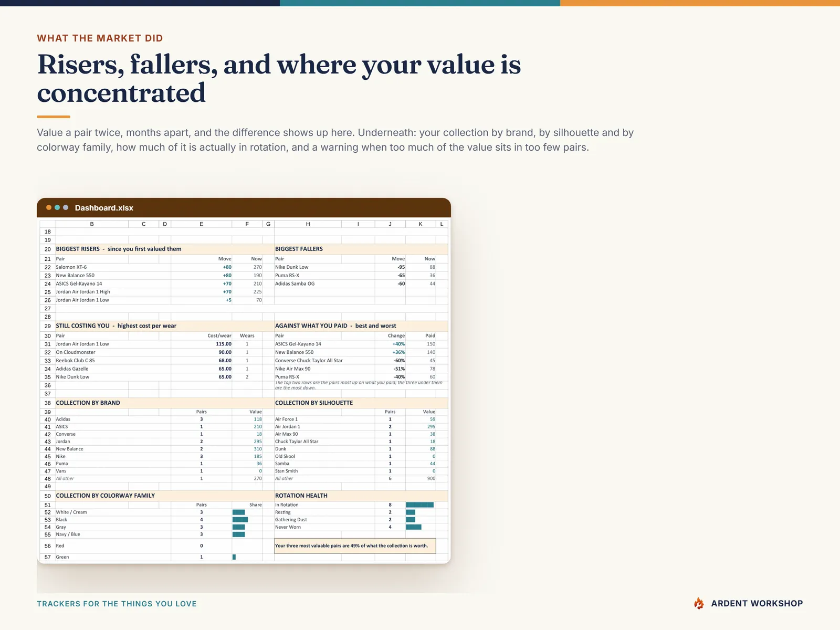Select the Adidas Gazelle cell
The height and width of the screenshot is (630, 840).
point(113,369)
